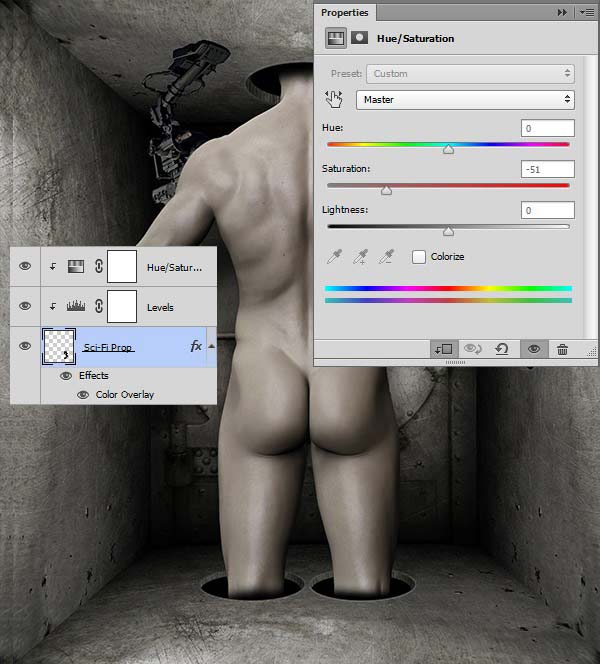
Task: Click the Hue value input field
Action: (x=547, y=128)
